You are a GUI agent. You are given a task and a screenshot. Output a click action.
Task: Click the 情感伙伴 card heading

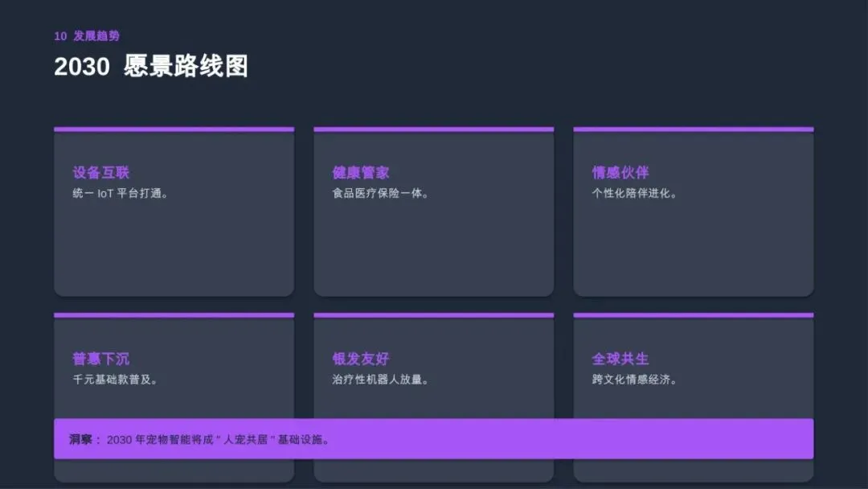[620, 173]
